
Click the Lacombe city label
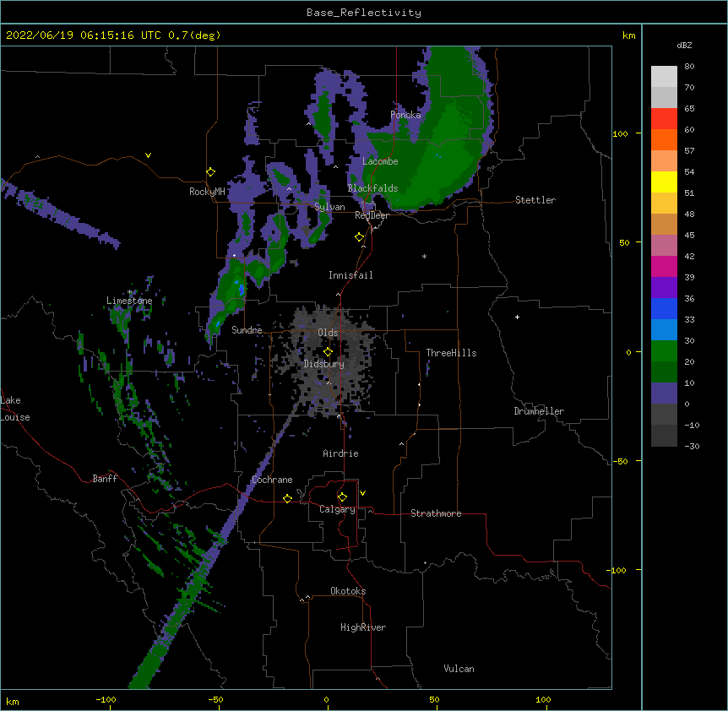pos(380,161)
